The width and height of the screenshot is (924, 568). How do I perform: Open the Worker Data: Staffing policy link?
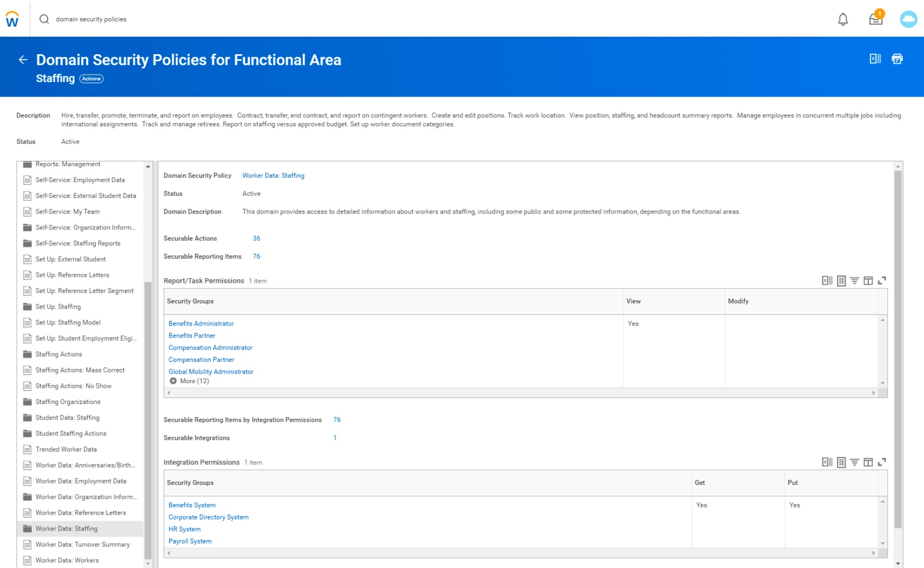tap(273, 175)
